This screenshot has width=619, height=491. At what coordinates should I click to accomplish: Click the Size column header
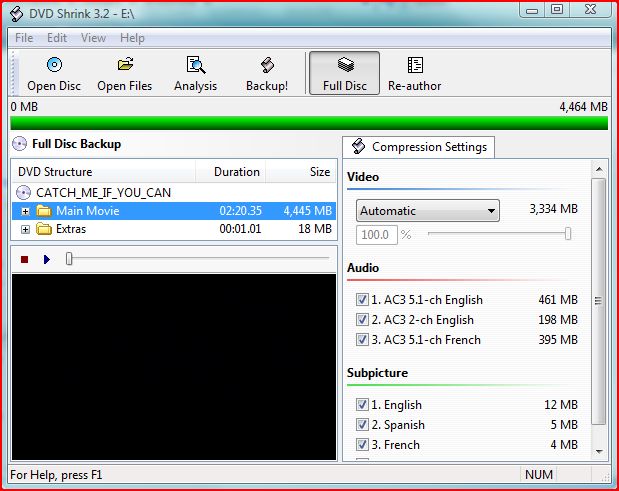(319, 172)
